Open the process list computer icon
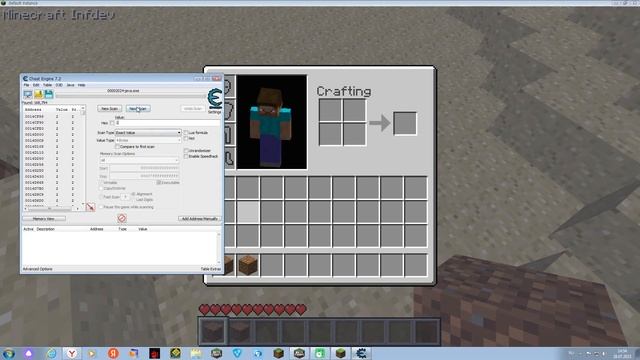 28,95
